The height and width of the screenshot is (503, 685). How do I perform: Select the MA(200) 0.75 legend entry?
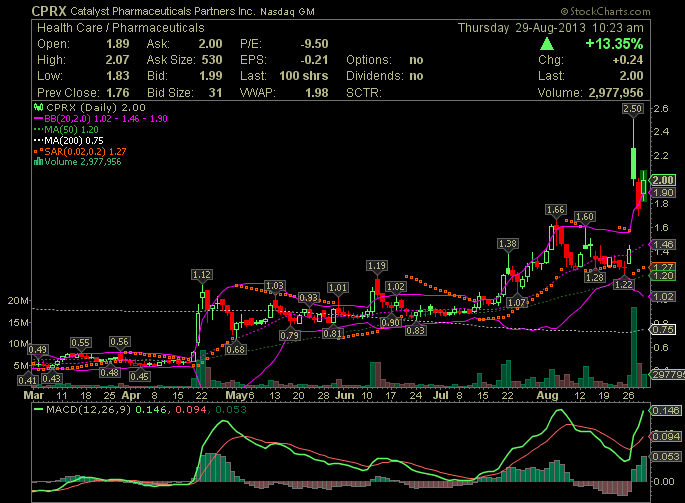pos(74,139)
